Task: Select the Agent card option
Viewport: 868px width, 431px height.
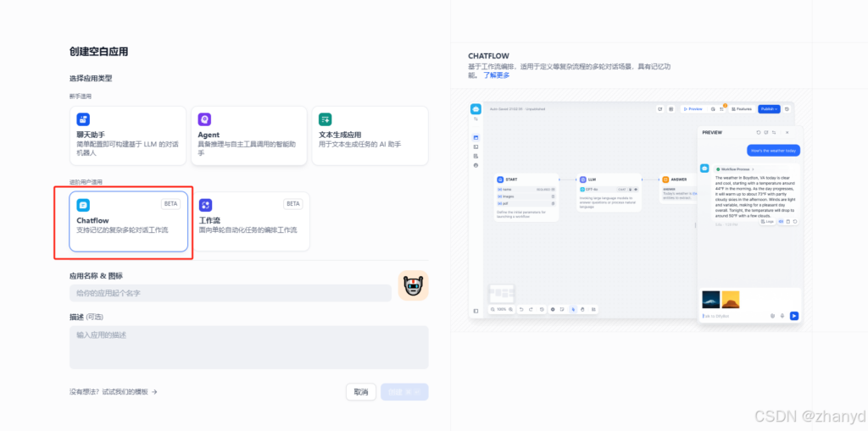Action: pyautogui.click(x=248, y=135)
